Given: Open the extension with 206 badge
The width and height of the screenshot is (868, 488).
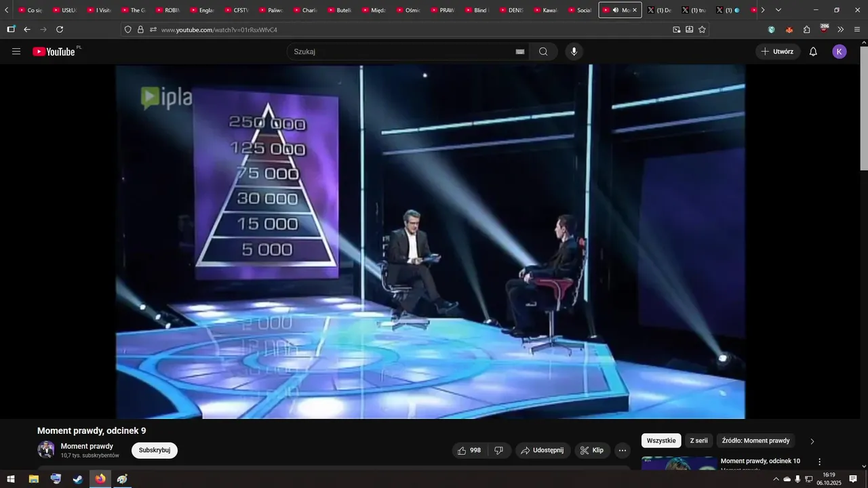Looking at the screenshot, I should pos(824,29).
